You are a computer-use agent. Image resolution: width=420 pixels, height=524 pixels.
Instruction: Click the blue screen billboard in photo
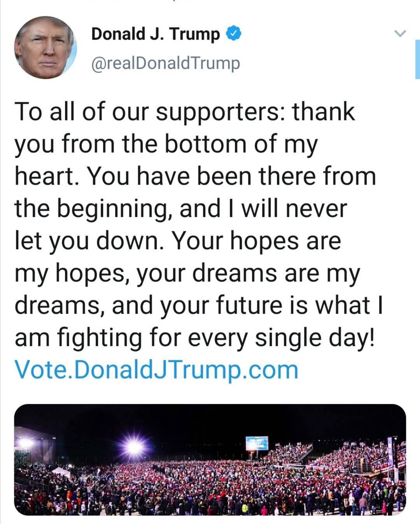coord(257,443)
